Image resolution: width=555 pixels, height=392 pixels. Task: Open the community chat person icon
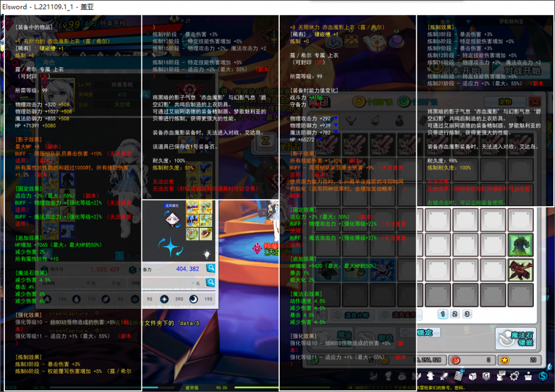501,376
